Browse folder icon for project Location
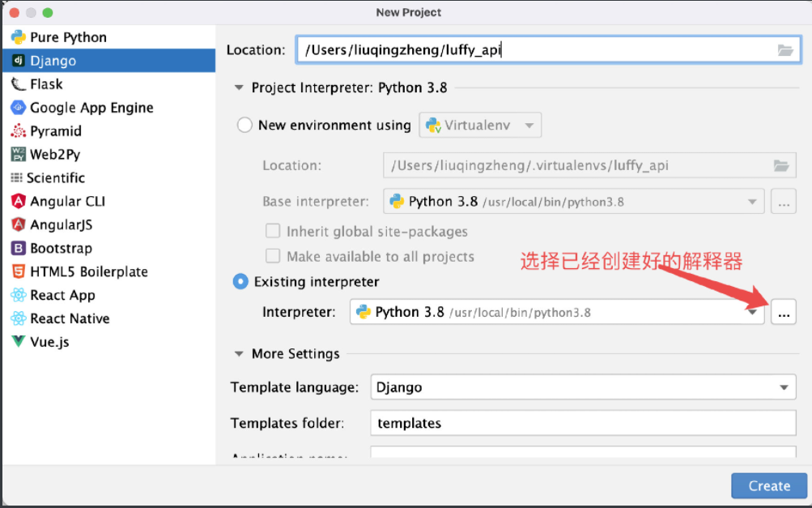812x508 pixels. pyautogui.click(x=784, y=50)
